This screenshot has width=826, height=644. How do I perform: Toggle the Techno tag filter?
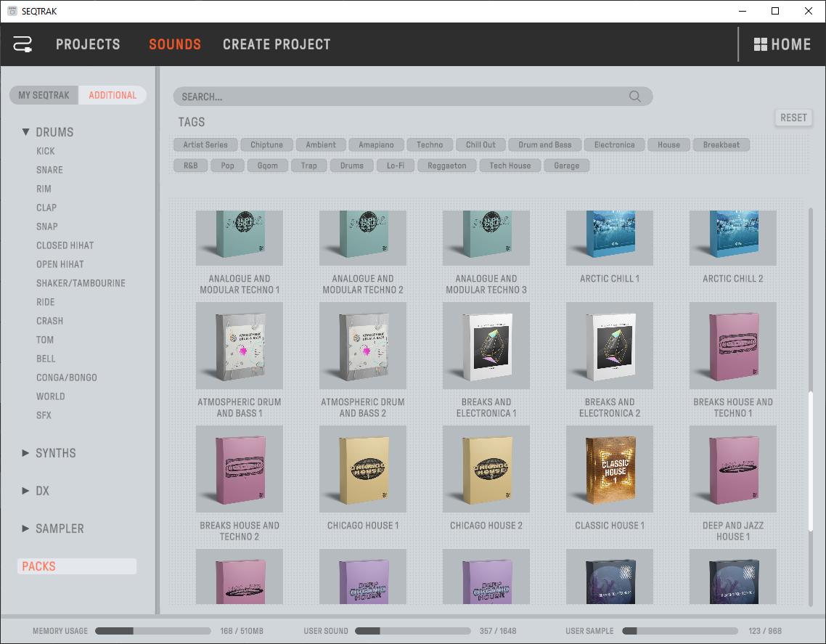coord(430,145)
